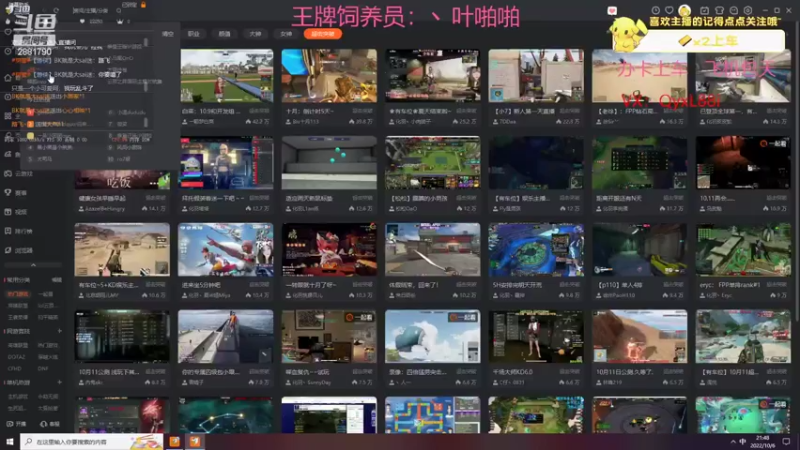Screen dimensions: 800x450
Task: Open stream titled 一转眼就十月了呀~
Action: (x=311, y=285)
